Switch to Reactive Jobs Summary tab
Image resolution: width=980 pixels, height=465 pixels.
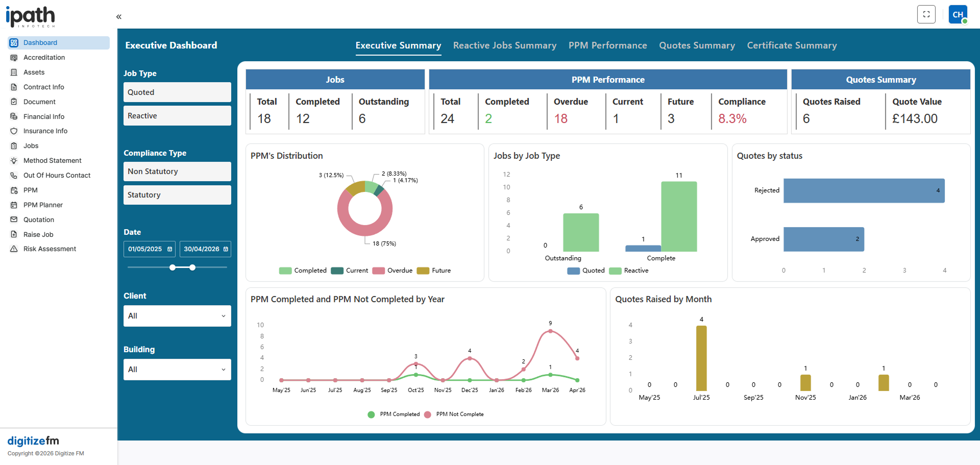[505, 45]
